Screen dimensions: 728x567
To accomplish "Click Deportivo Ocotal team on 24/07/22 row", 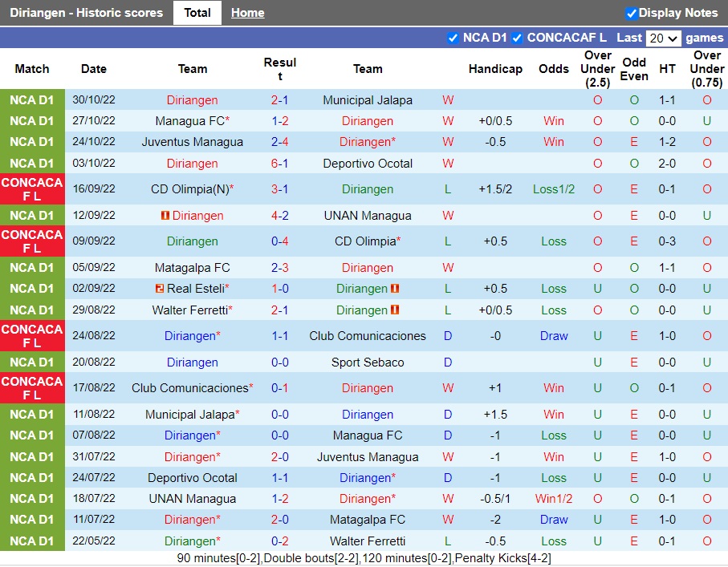I will [192, 478].
